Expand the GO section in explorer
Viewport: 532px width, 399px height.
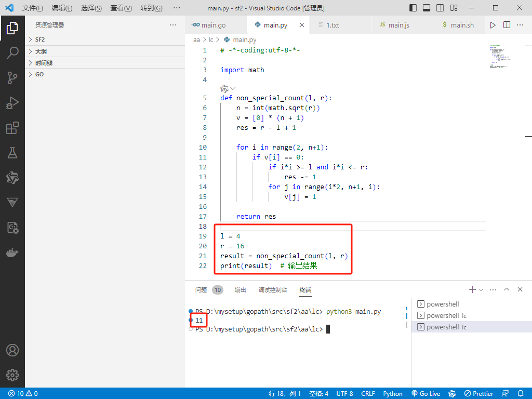105,74
